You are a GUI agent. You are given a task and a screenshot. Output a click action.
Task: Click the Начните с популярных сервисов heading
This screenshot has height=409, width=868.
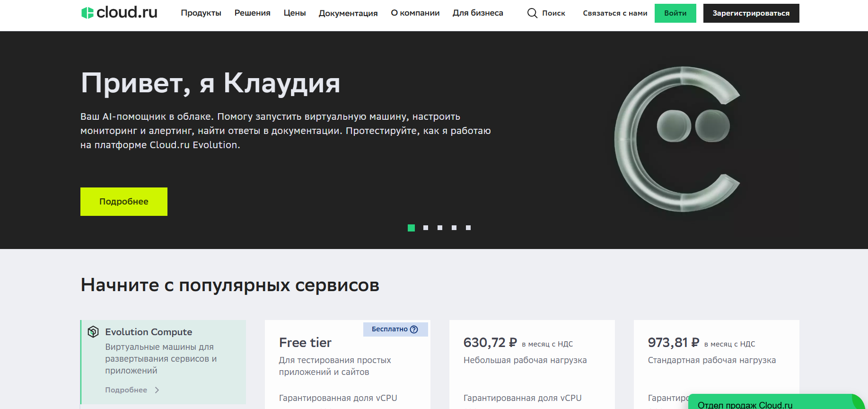click(230, 285)
